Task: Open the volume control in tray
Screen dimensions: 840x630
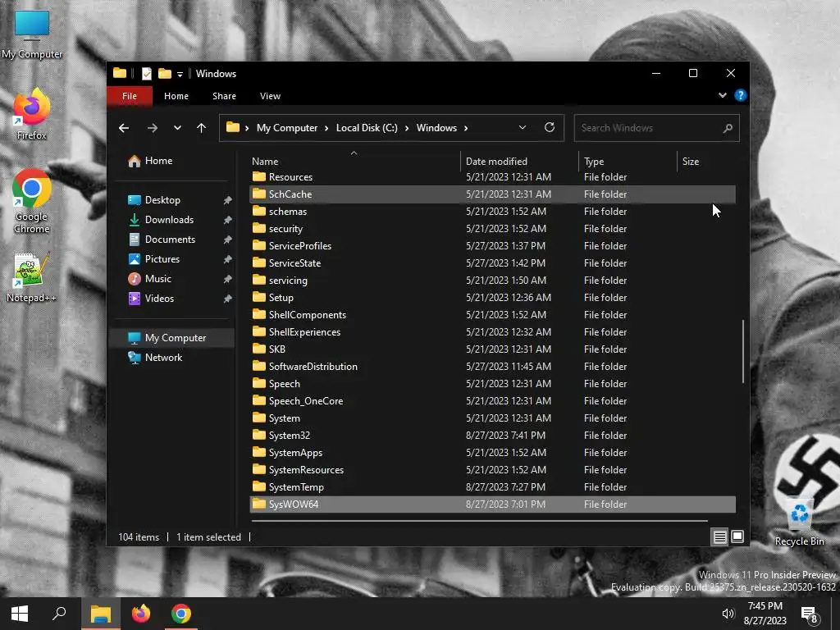Action: click(x=728, y=614)
